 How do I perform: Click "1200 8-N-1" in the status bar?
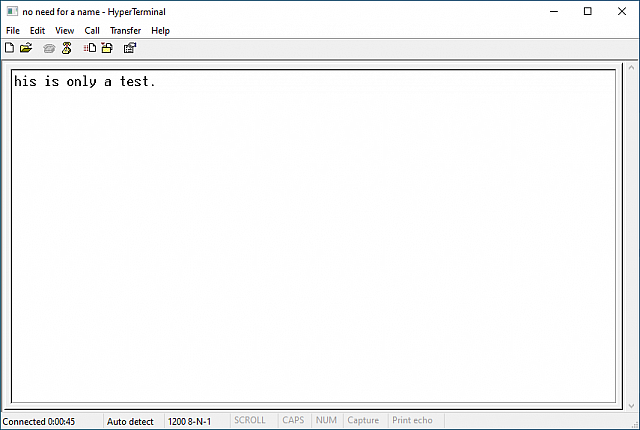click(189, 421)
